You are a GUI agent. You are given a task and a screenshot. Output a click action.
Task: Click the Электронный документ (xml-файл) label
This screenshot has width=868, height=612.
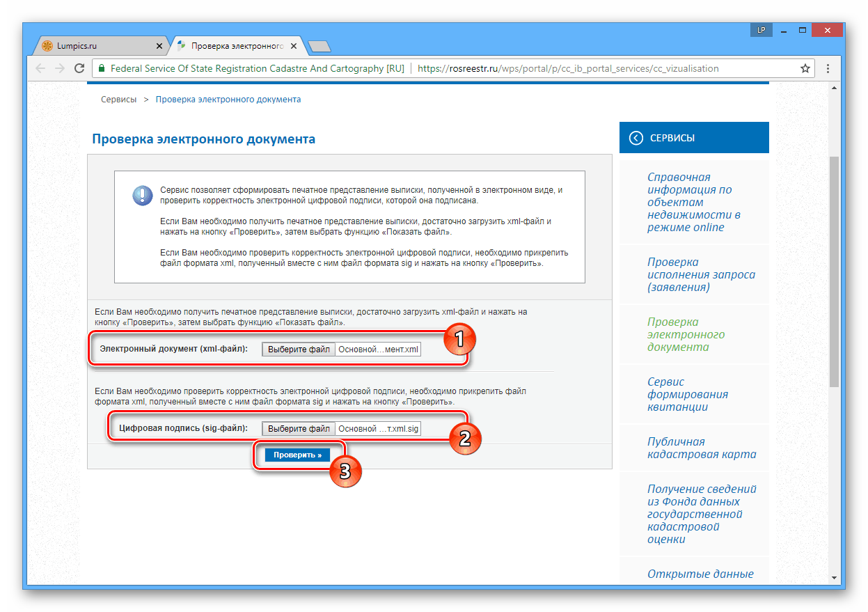[173, 349]
